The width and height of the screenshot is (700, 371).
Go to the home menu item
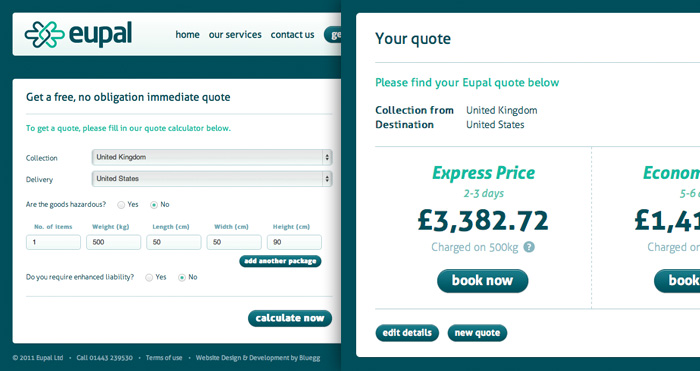188,34
